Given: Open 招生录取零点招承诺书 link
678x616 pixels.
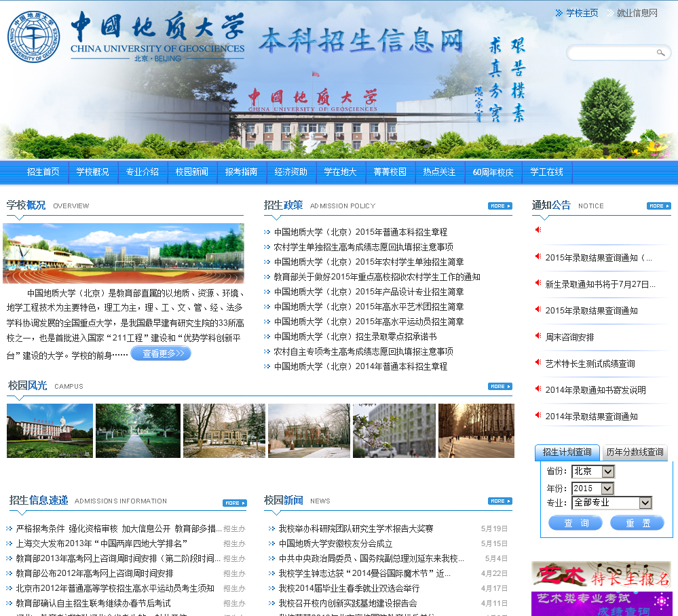Looking at the screenshot, I should coord(356,336).
